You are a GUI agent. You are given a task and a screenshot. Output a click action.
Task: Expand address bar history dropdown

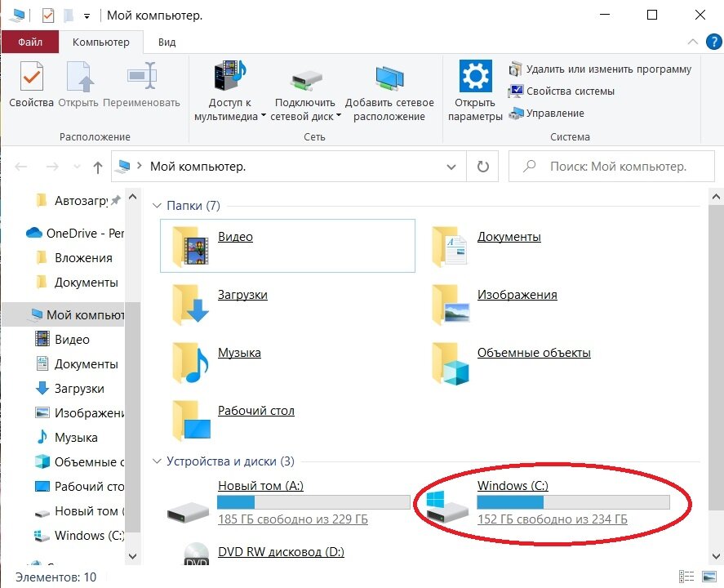[x=451, y=167]
